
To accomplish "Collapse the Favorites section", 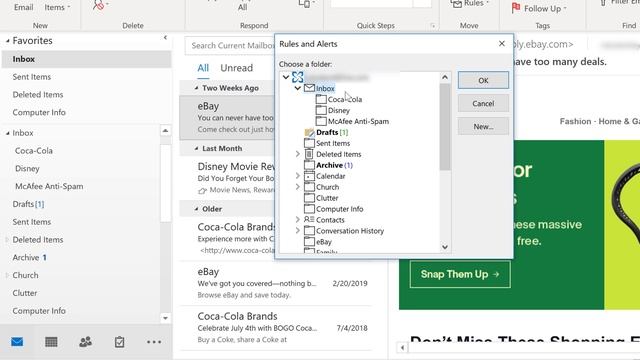I will pyautogui.click(x=7, y=41).
